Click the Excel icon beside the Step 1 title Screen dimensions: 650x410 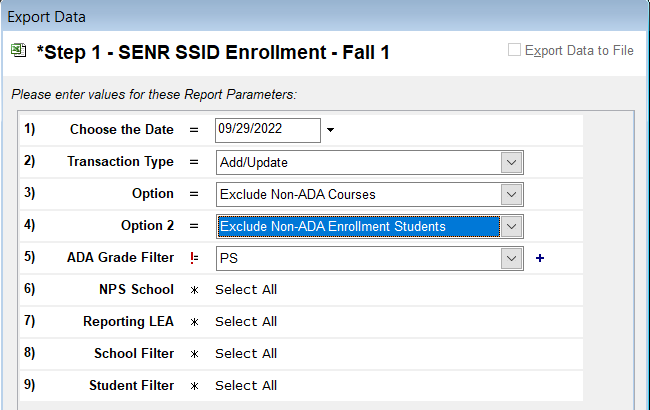coord(19,50)
